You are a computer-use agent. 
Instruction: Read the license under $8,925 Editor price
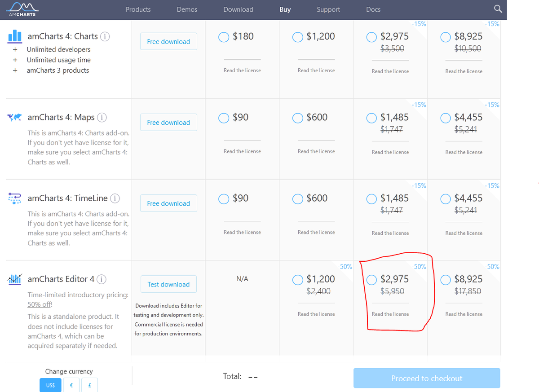[464, 314]
